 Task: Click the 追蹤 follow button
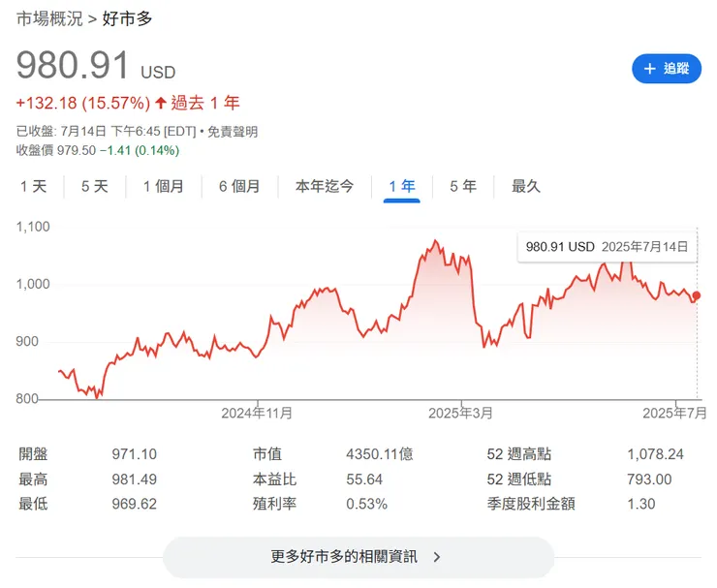pos(667,69)
